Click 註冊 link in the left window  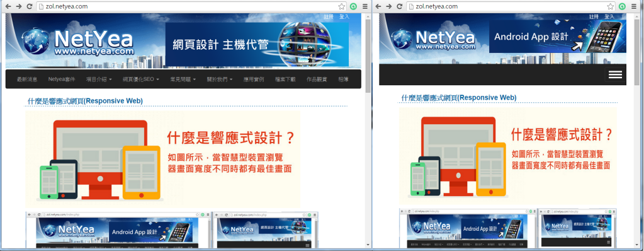[329, 16]
